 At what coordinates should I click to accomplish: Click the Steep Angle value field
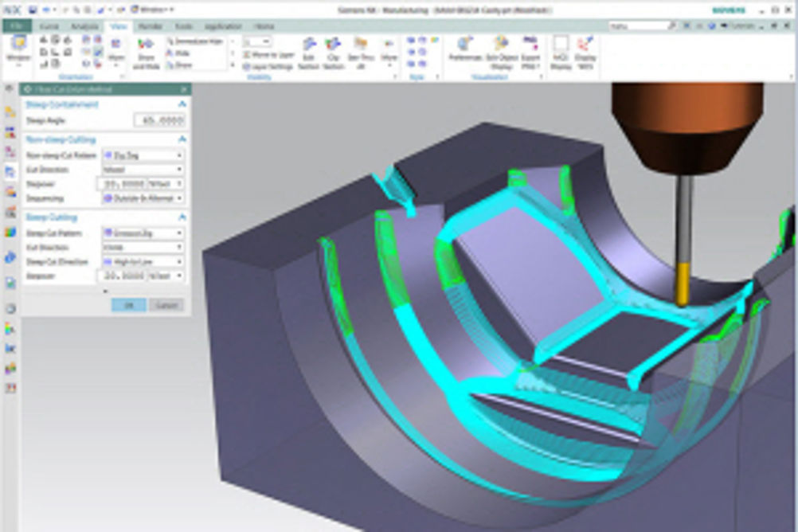[159, 120]
